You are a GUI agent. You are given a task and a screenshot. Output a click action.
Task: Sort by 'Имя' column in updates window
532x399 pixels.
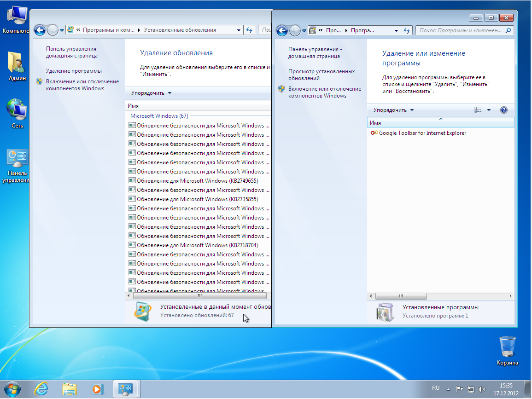[198, 106]
